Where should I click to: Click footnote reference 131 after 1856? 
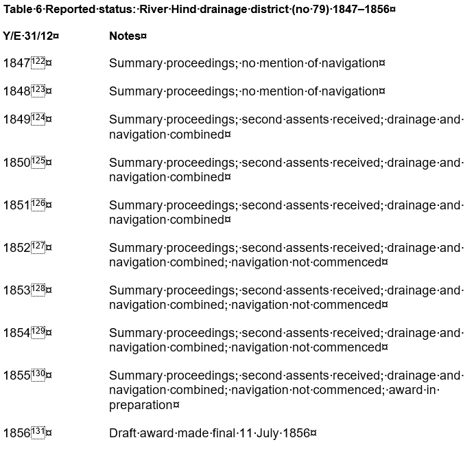click(x=38, y=431)
